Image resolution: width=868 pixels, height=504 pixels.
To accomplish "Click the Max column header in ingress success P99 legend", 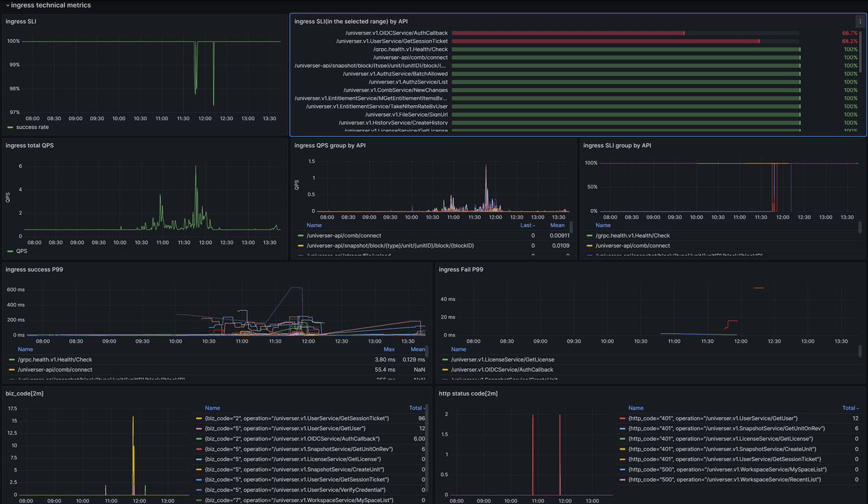I will tap(389, 349).
